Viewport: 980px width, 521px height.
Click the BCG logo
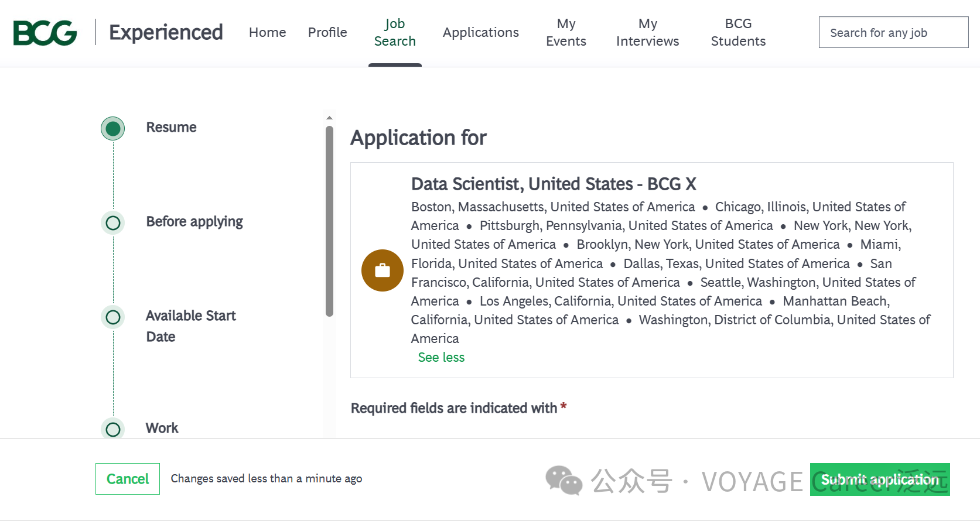[45, 33]
